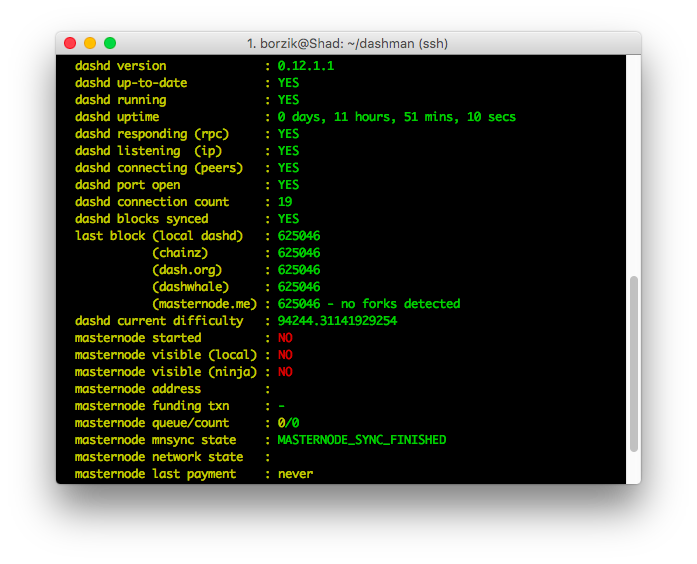Click the red close window button
The width and height of the screenshot is (697, 564).
tap(70, 43)
